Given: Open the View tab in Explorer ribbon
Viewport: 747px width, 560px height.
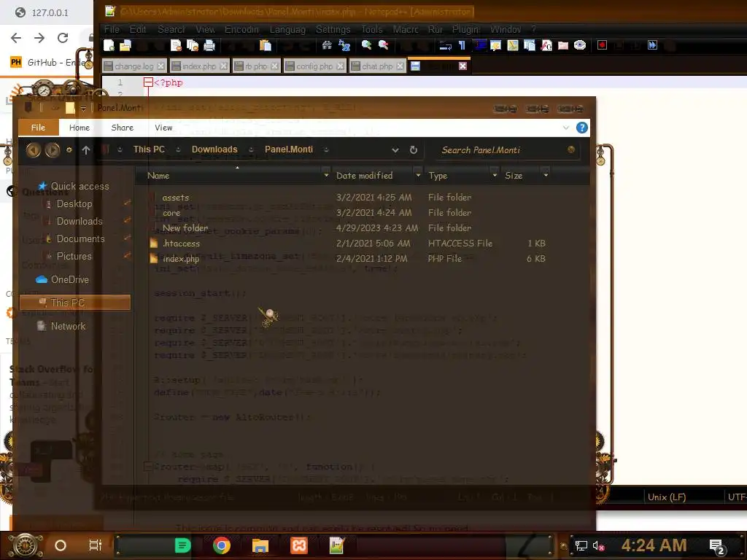Looking at the screenshot, I should click(163, 128).
